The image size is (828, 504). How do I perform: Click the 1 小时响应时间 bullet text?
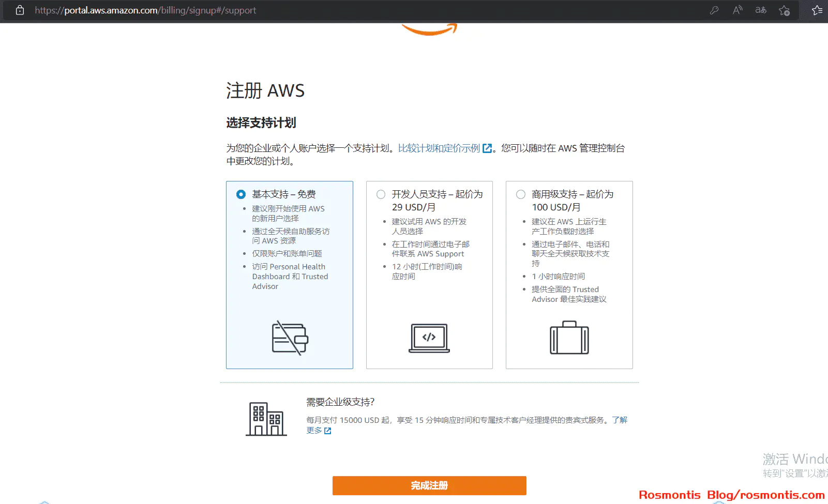point(559,277)
